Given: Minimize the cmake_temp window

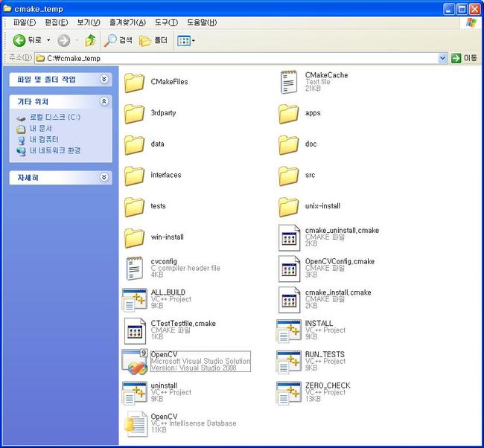Looking at the screenshot, I should (448, 9).
